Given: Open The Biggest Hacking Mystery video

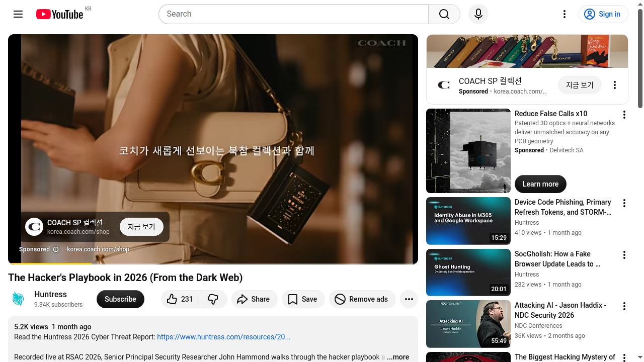Looking at the screenshot, I should pyautogui.click(x=565, y=357).
